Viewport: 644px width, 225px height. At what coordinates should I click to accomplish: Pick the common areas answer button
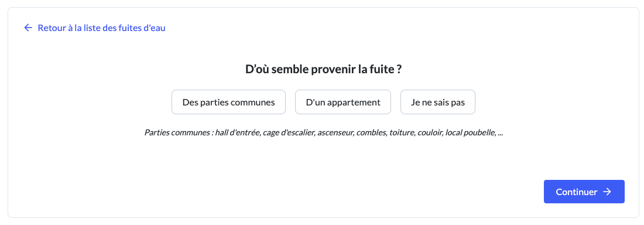click(x=228, y=102)
